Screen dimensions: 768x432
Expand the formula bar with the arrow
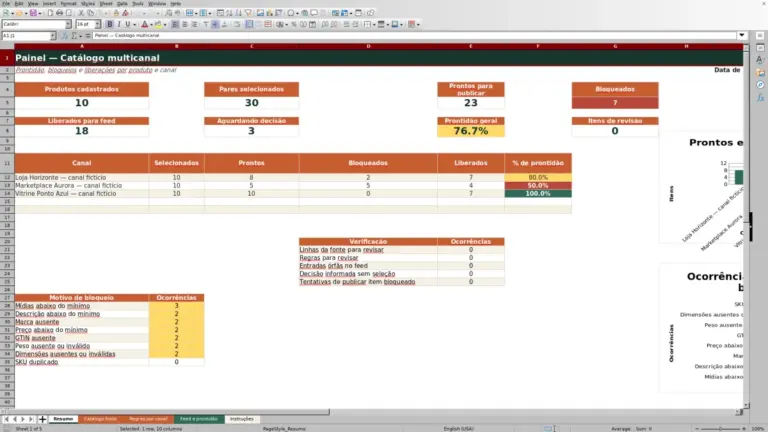(742, 35)
